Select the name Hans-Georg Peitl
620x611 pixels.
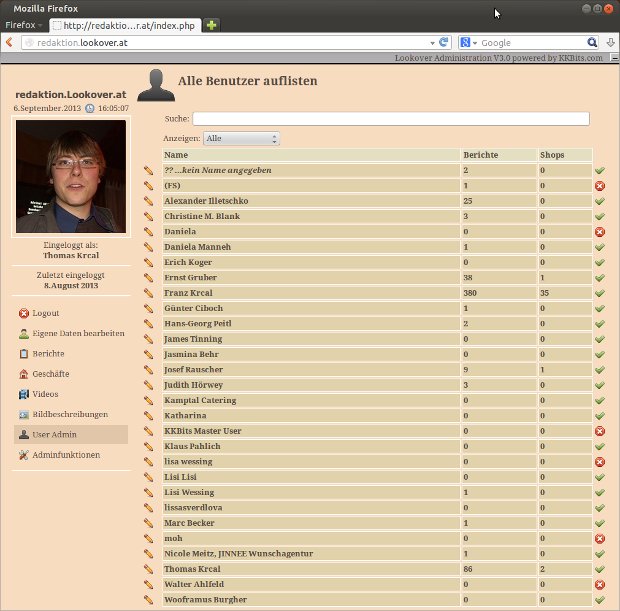coord(198,323)
